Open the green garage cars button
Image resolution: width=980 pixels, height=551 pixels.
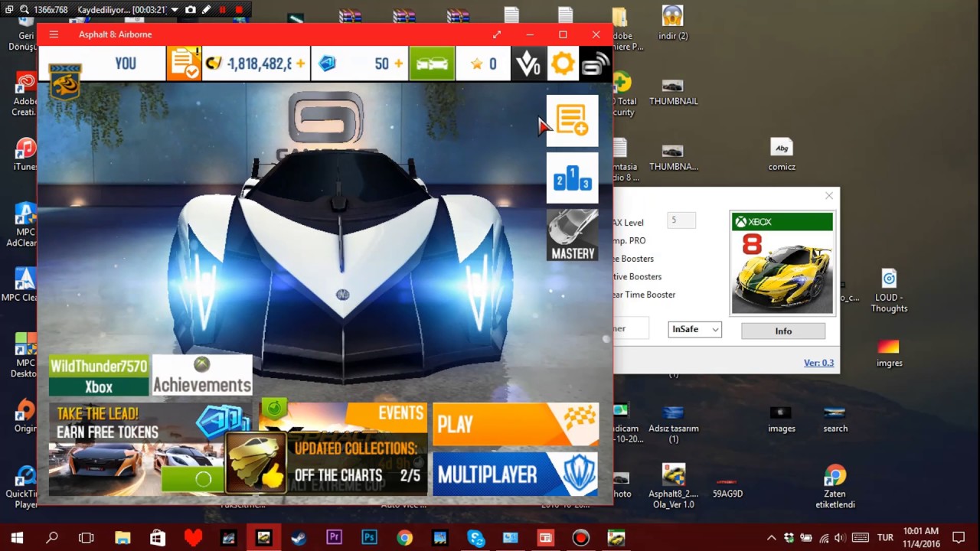(432, 64)
